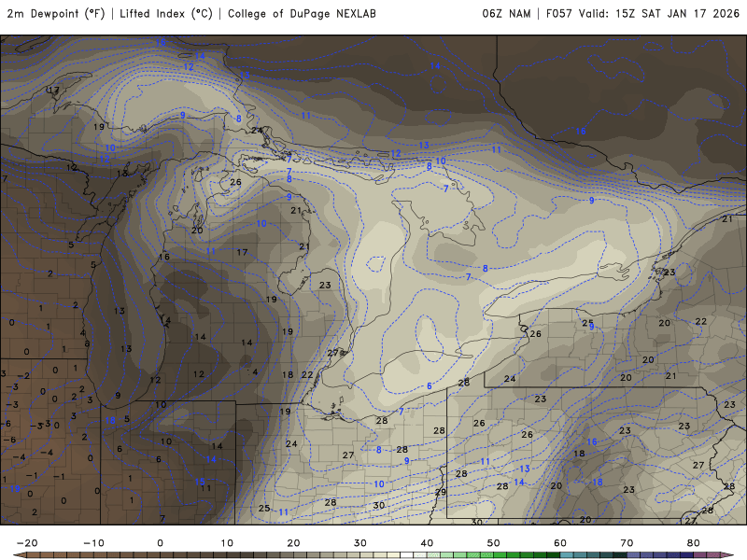
Task: Click the '-10' color scale label
Action: click(x=93, y=543)
